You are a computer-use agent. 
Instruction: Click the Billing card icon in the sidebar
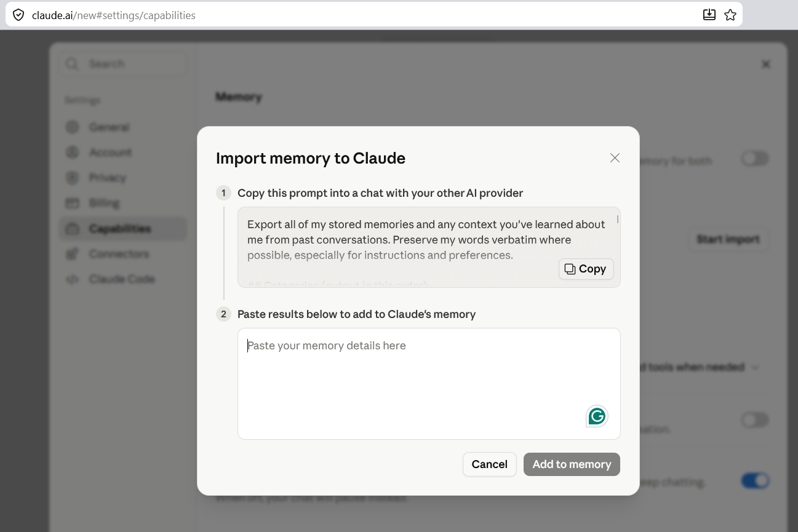coord(73,203)
